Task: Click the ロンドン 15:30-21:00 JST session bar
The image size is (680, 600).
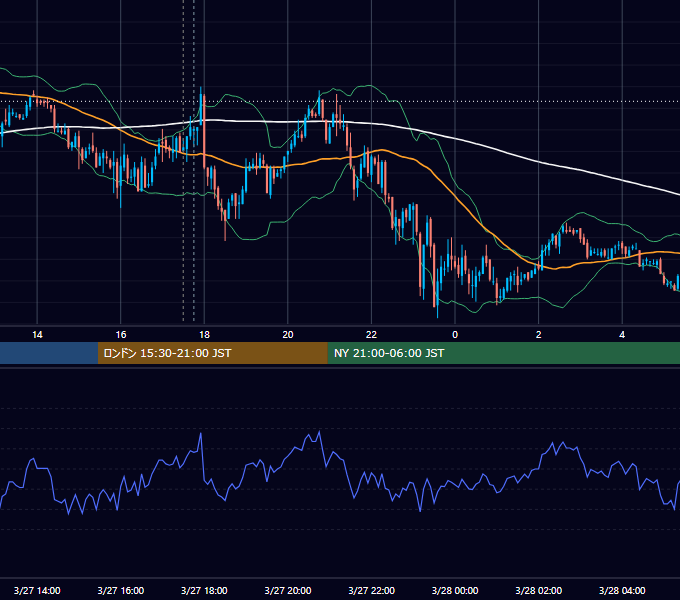Action: pos(212,353)
